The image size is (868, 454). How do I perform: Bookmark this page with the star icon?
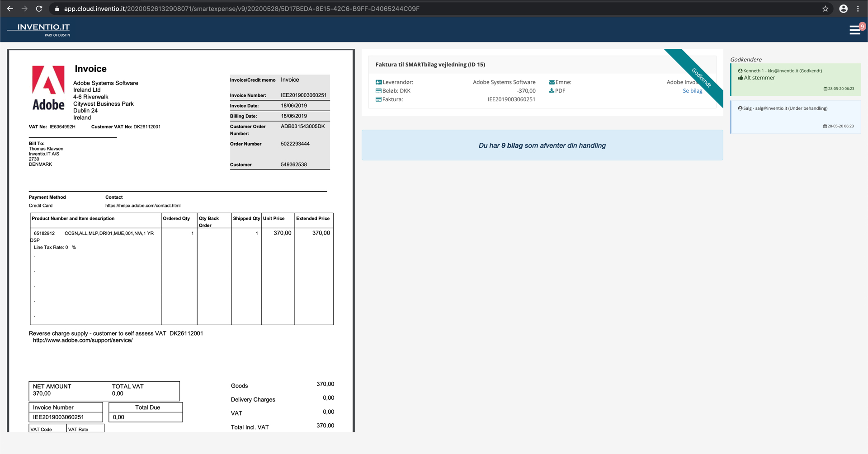pos(825,9)
